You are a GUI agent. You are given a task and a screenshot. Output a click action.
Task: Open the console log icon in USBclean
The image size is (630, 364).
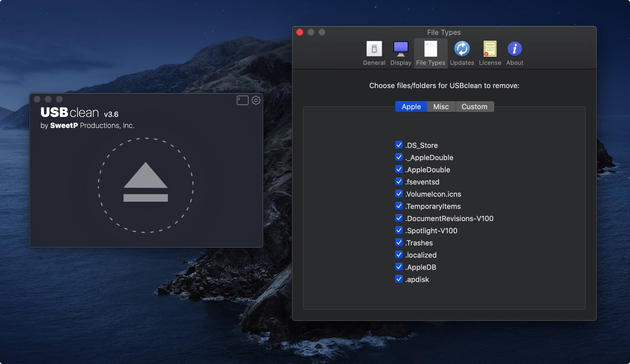[x=242, y=100]
